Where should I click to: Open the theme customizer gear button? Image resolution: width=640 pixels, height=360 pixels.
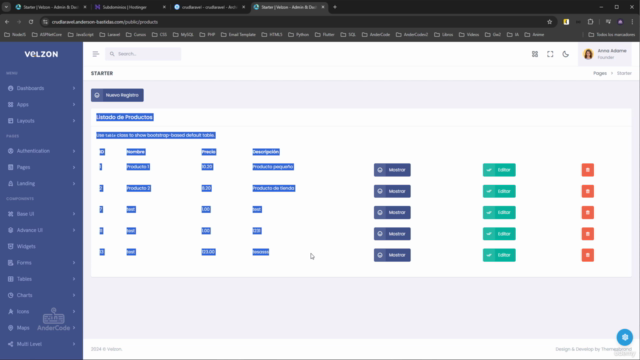click(x=624, y=337)
